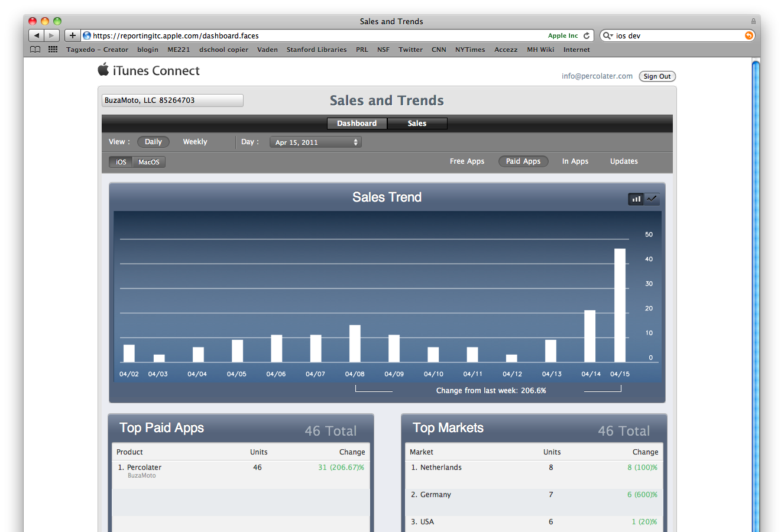Click the lock icon in title bar

click(753, 21)
